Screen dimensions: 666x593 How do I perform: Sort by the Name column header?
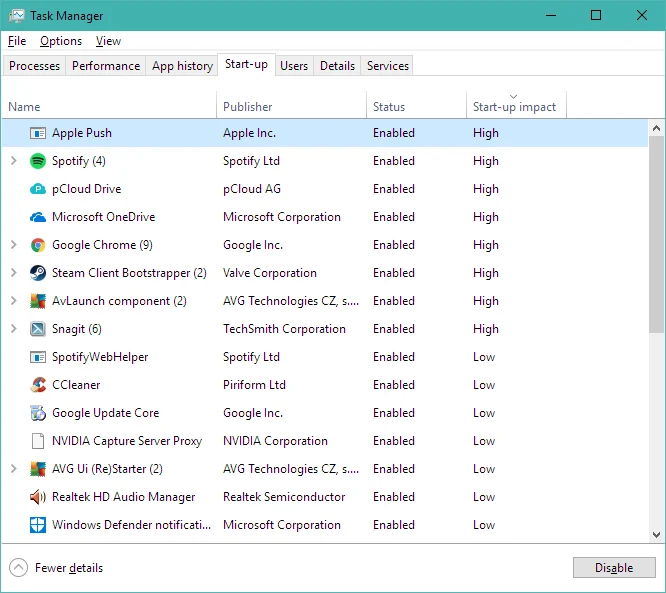click(x=110, y=105)
